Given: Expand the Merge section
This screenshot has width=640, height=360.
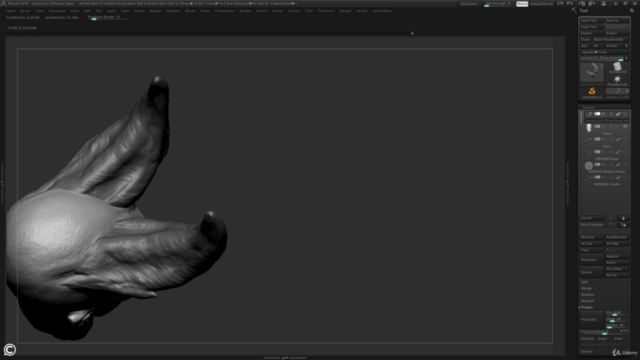Looking at the screenshot, I should tap(586, 288).
